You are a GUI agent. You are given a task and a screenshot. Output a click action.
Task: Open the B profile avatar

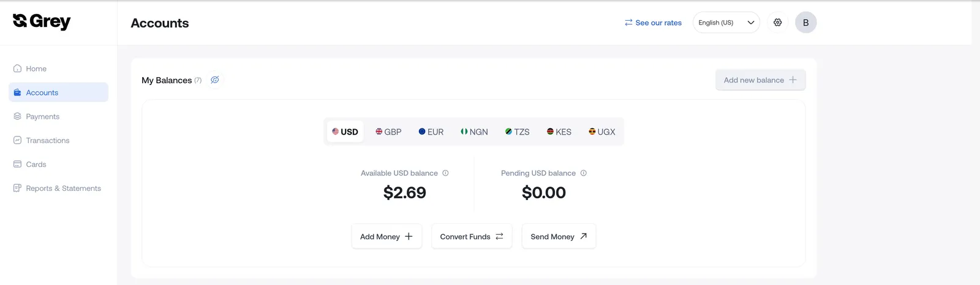805,23
